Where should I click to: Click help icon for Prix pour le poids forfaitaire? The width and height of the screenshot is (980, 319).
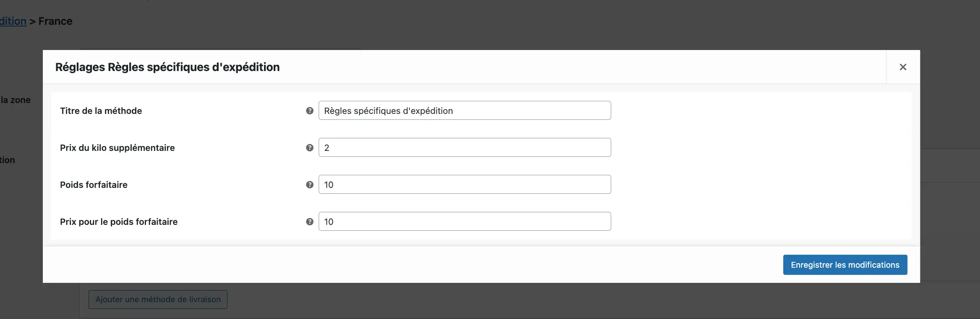pyautogui.click(x=310, y=222)
